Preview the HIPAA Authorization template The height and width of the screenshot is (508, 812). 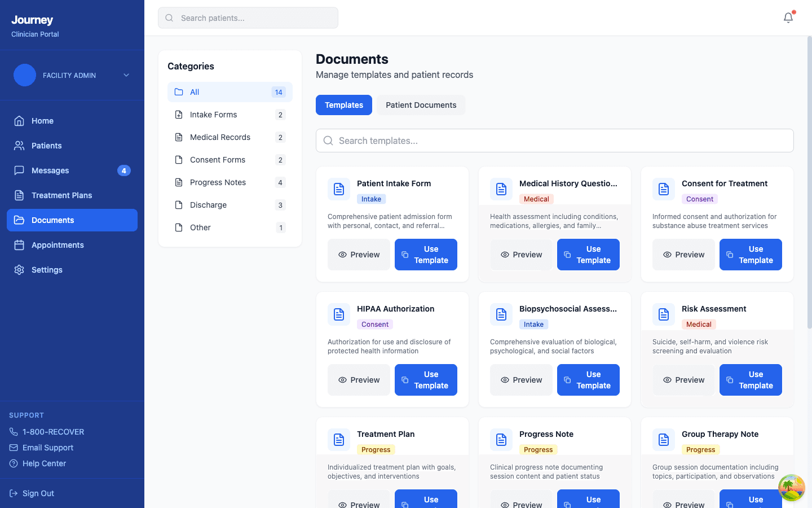(x=359, y=380)
